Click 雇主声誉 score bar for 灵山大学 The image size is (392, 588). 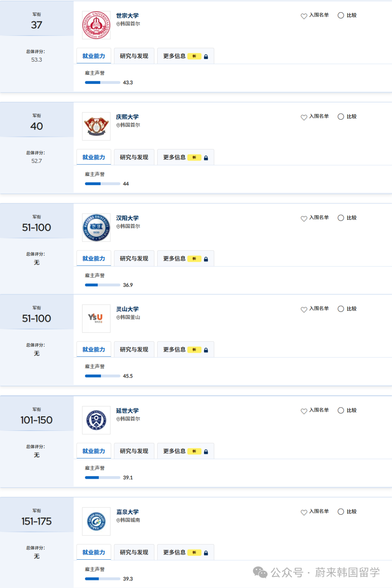[102, 376]
